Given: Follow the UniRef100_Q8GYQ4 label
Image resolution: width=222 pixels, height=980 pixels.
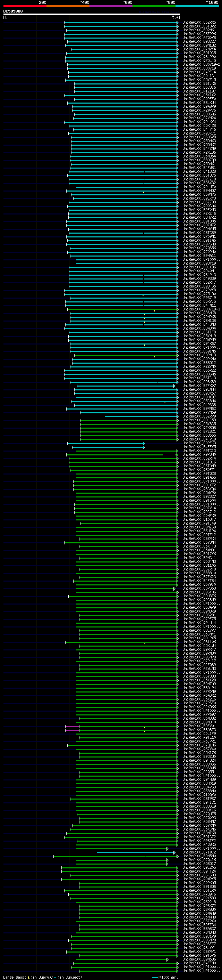Looking at the screenshot, I should coord(199,489).
